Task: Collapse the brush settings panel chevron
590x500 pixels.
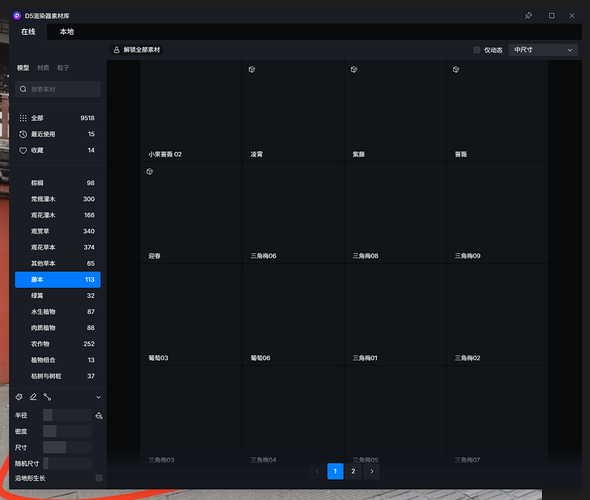Action: [98, 397]
